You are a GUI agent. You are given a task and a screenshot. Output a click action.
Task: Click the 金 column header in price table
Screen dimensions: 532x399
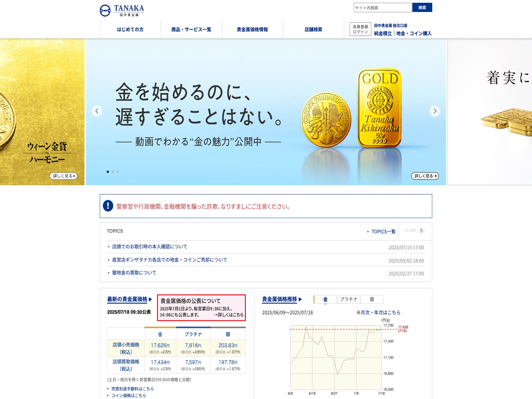(160, 334)
